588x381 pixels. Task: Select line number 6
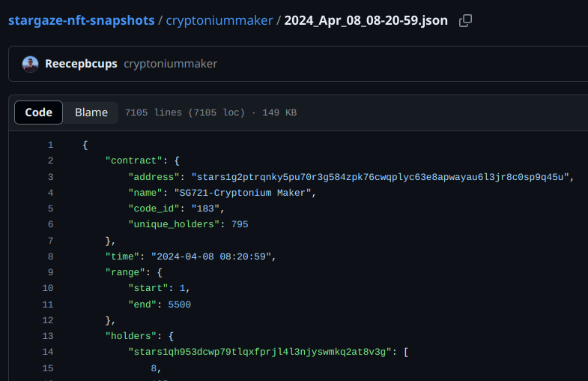click(x=51, y=224)
